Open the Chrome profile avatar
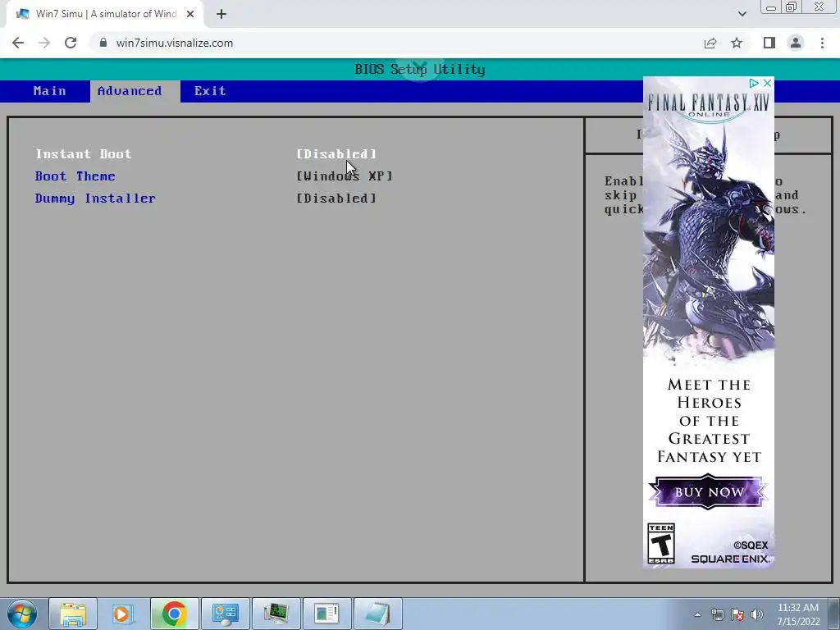840x630 pixels. pos(796,43)
